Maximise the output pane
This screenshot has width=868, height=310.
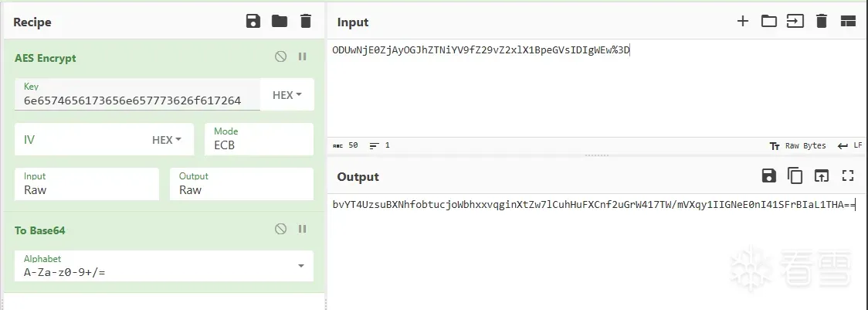pyautogui.click(x=848, y=176)
